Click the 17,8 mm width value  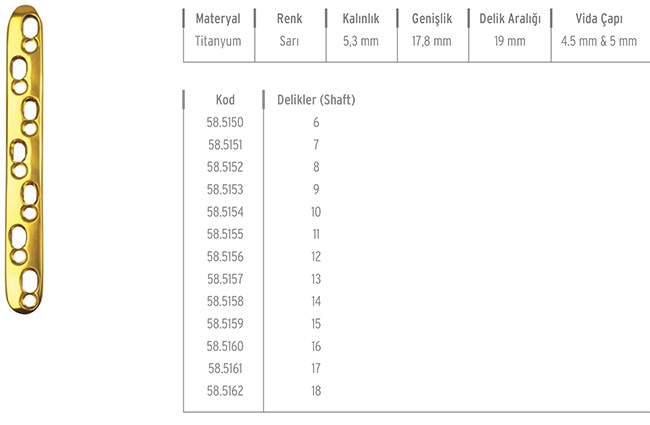click(x=432, y=41)
